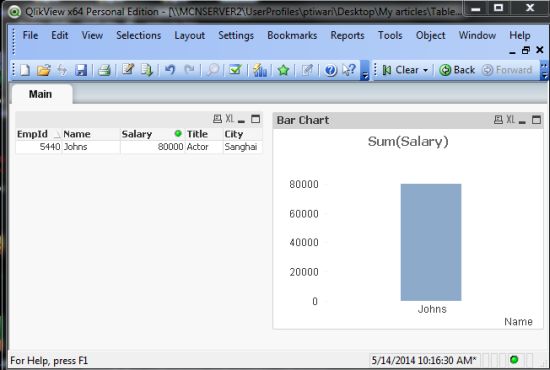Click the green status light in status bar
This screenshot has height=370, width=550.
pos(514,359)
